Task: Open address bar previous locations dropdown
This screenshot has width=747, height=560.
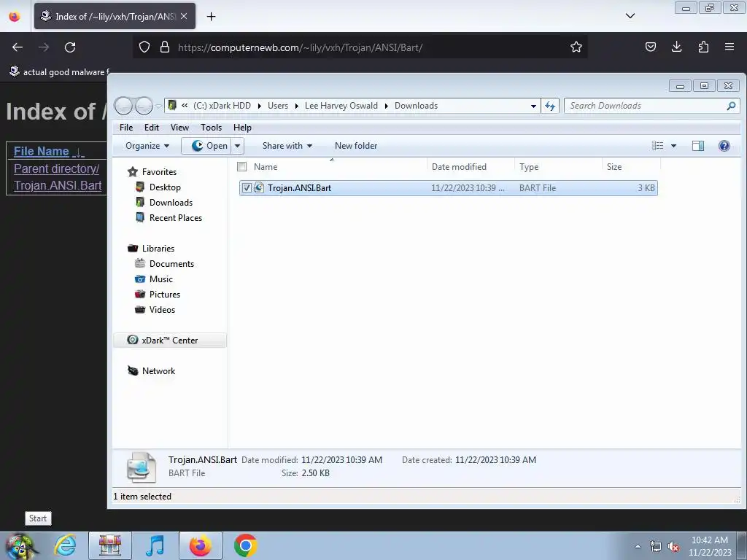Action: [533, 106]
